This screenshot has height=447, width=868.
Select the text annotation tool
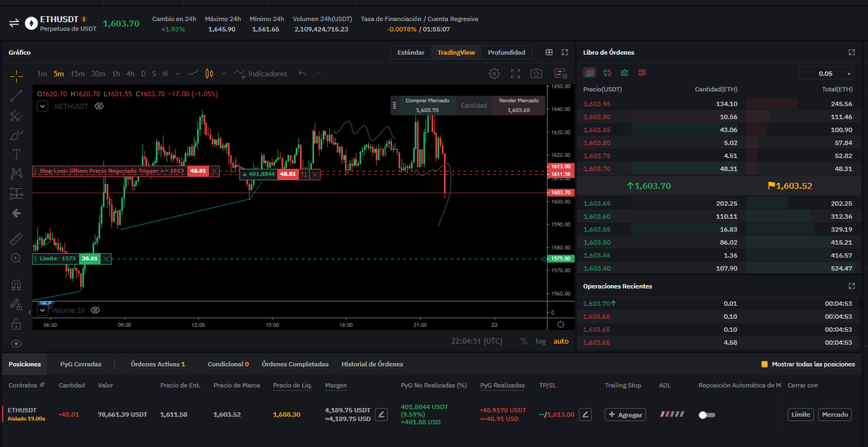17,154
